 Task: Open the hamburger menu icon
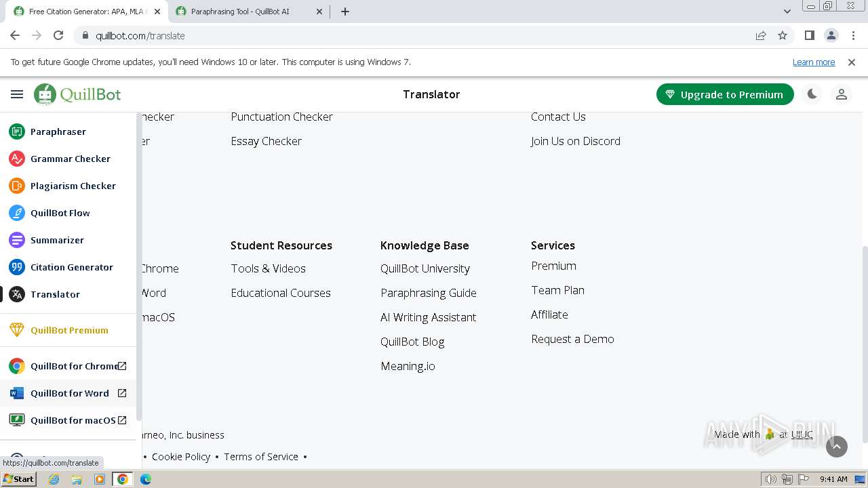coord(17,95)
